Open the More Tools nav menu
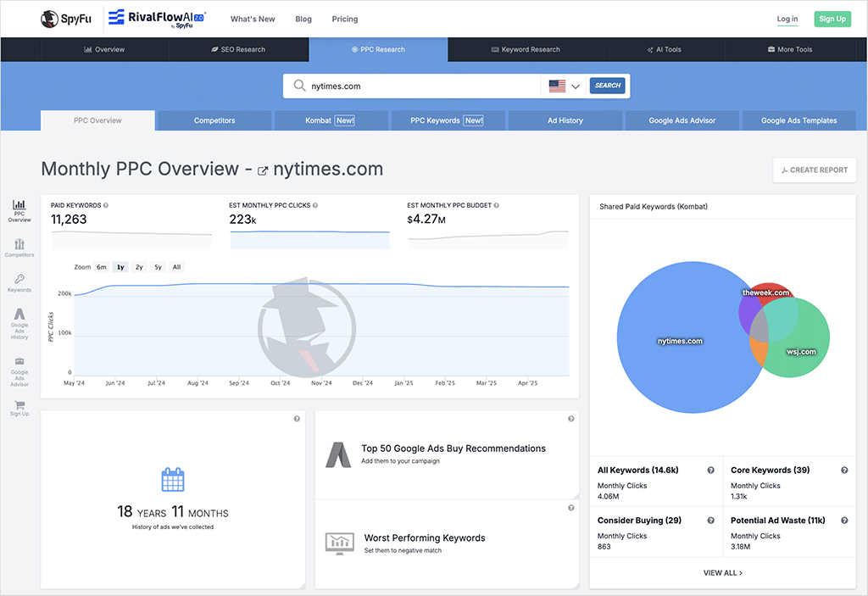This screenshot has width=868, height=596. tap(790, 49)
